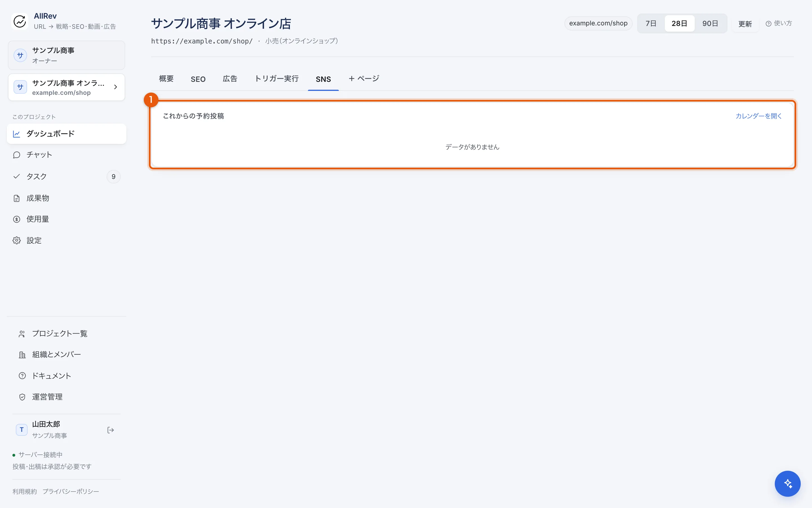The width and height of the screenshot is (812, 508).
Task: Open 成果物 in the sidebar
Action: point(67,198)
